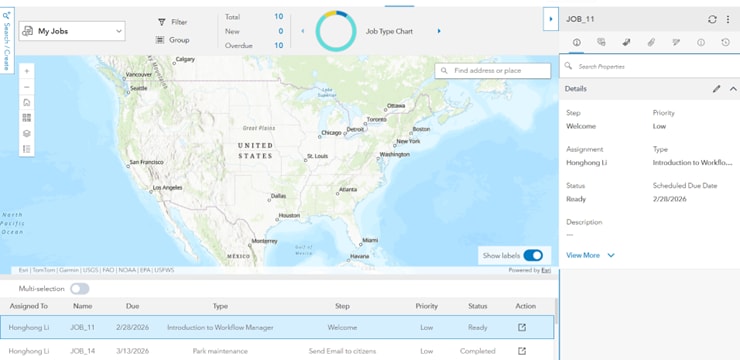Click the Search Properties field
The image size is (740, 360).
[x=650, y=67]
